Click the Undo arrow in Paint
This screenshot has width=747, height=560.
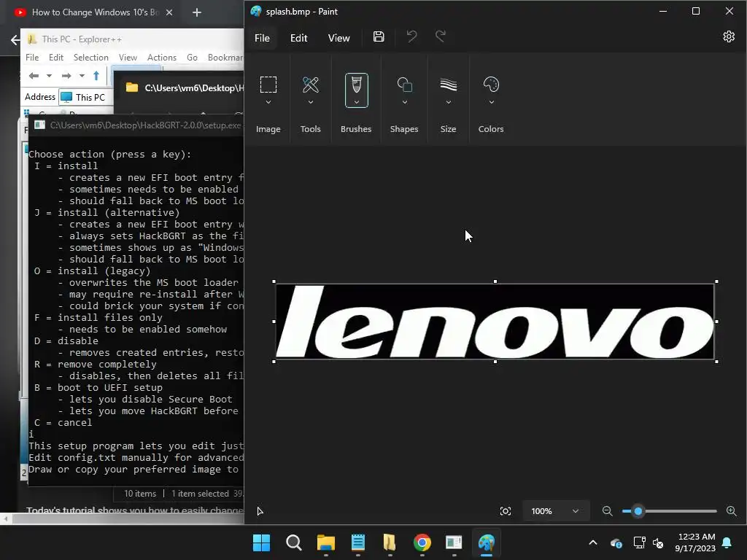(x=411, y=36)
